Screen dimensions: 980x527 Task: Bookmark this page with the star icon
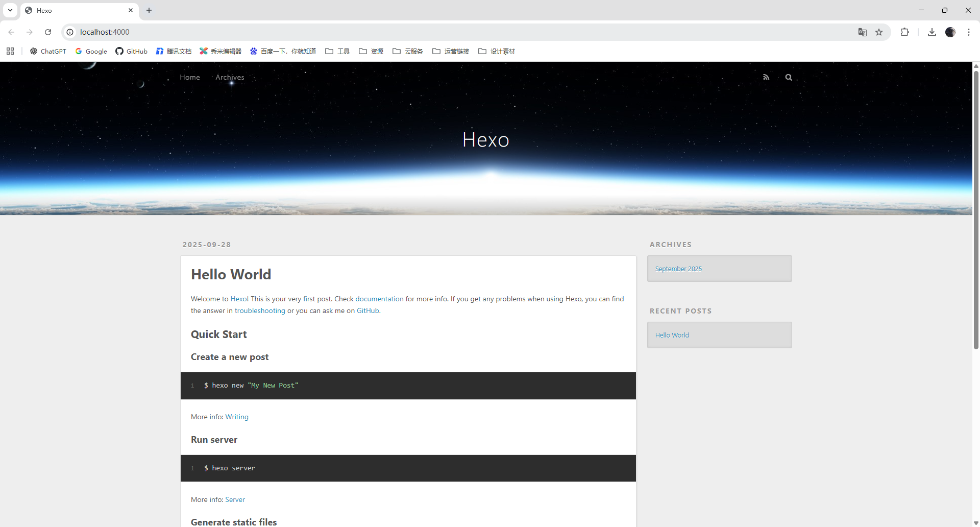point(879,32)
